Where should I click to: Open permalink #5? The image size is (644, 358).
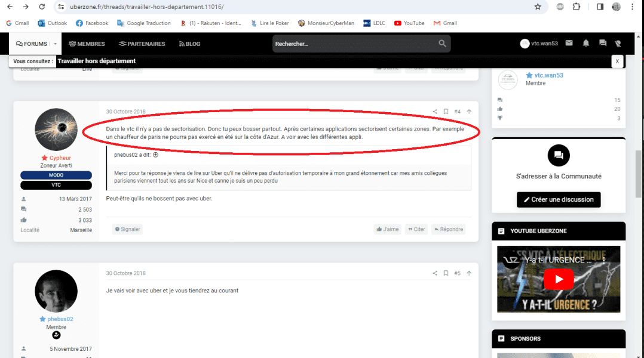pos(457,273)
